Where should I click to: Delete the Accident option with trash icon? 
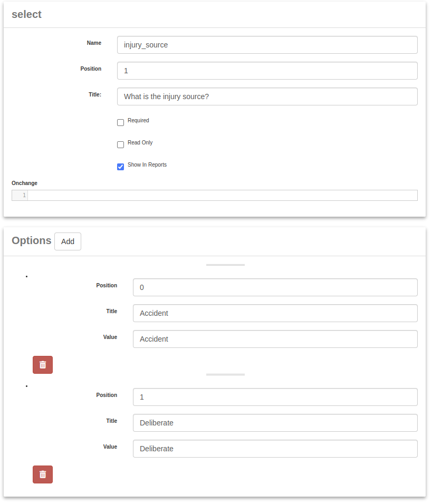[43, 365]
